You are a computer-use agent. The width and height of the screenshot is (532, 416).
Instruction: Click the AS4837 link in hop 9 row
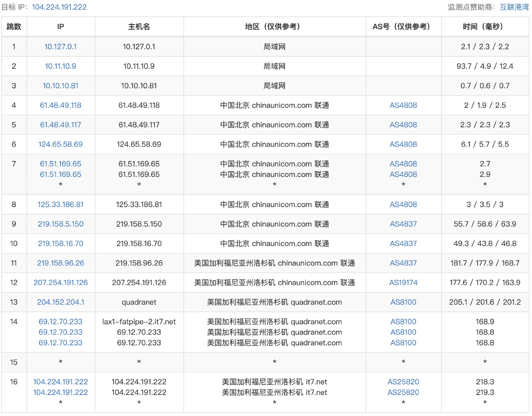403,224
